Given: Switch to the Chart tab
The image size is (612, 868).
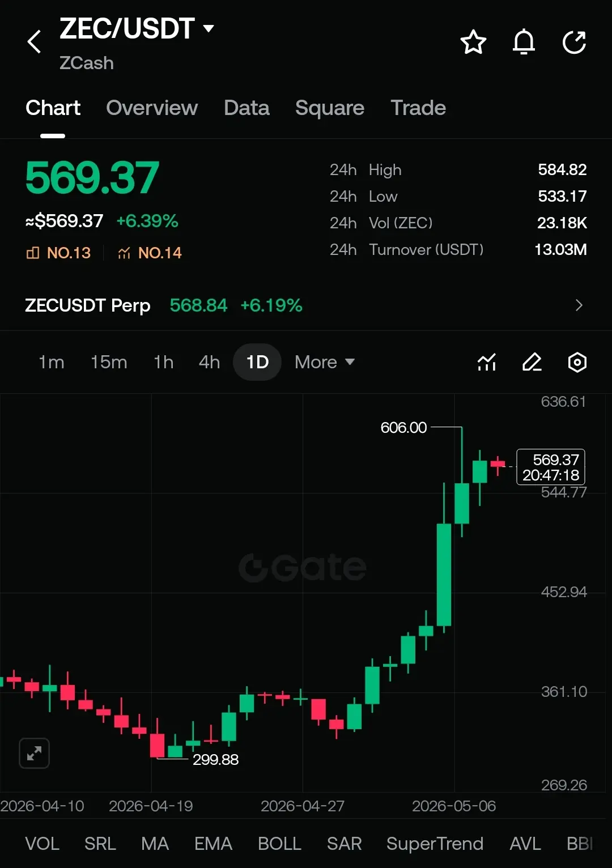Looking at the screenshot, I should coord(53,108).
